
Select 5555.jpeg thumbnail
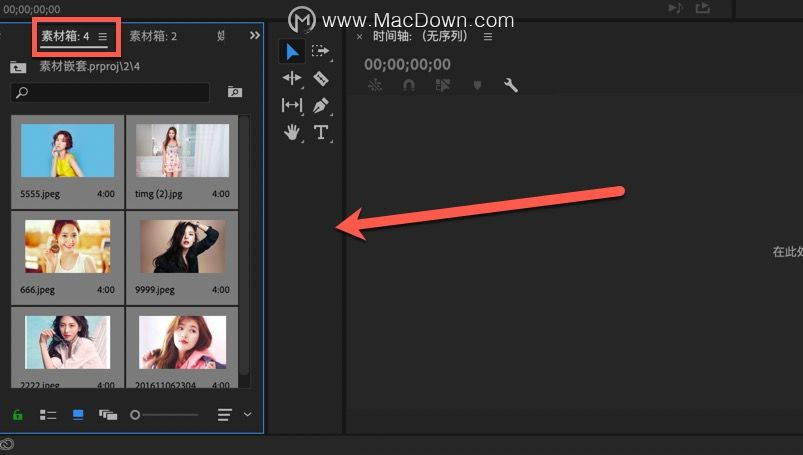[68, 150]
